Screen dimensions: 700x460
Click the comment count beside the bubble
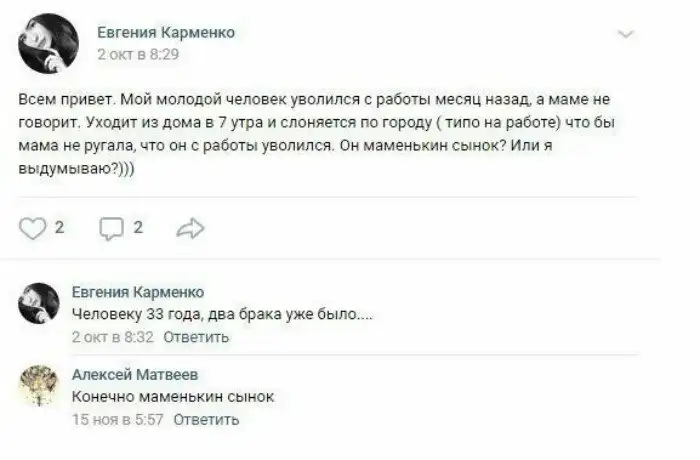click(138, 228)
